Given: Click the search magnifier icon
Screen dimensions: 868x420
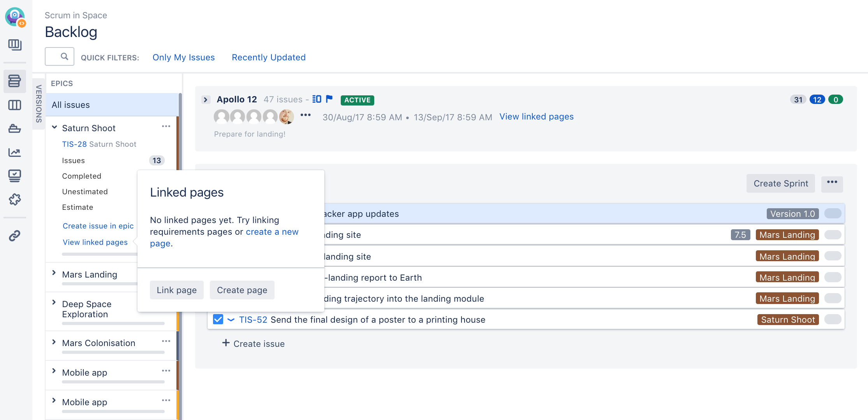Looking at the screenshot, I should pyautogui.click(x=64, y=57).
